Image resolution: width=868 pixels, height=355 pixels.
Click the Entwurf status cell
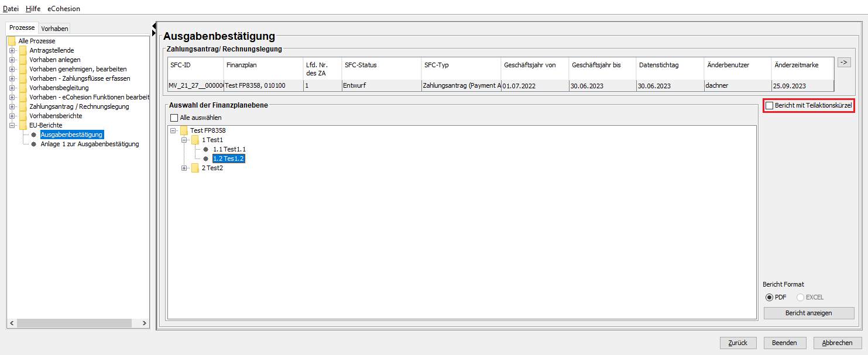point(381,85)
